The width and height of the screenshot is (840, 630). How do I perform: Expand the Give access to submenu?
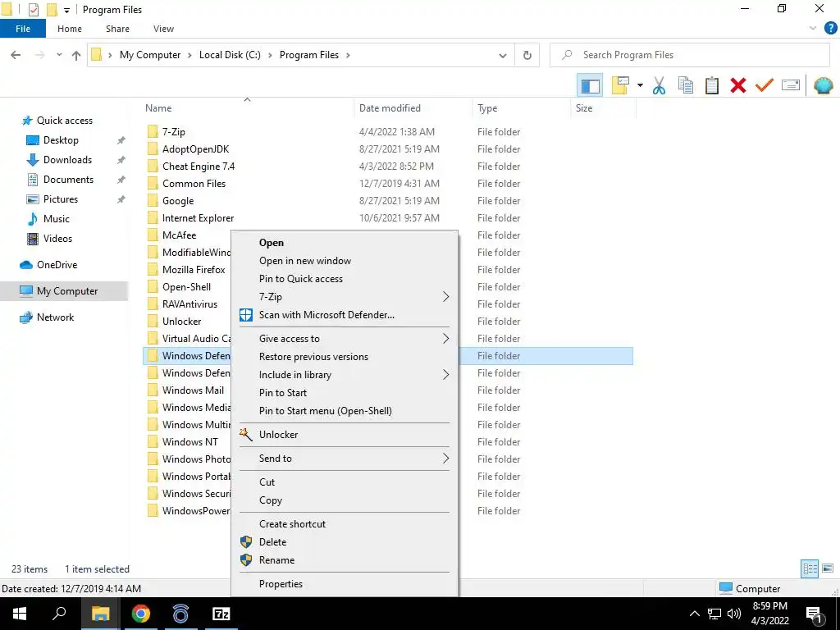click(445, 339)
